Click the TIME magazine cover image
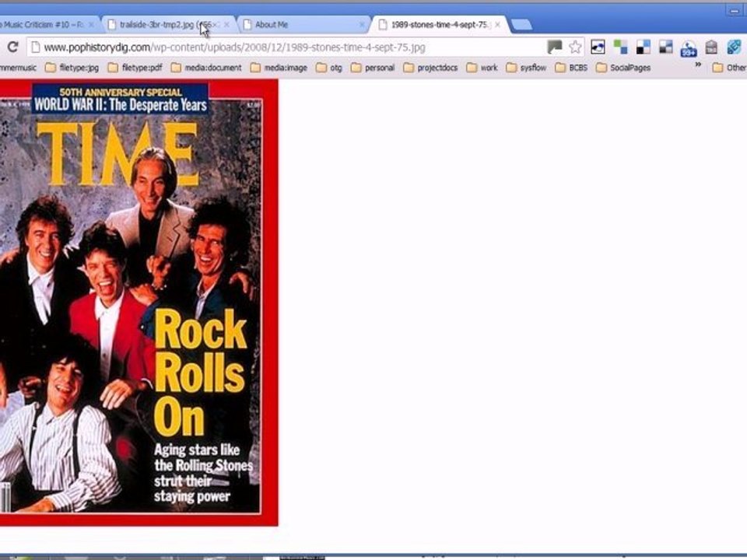The height and width of the screenshot is (560, 747). 139,303
